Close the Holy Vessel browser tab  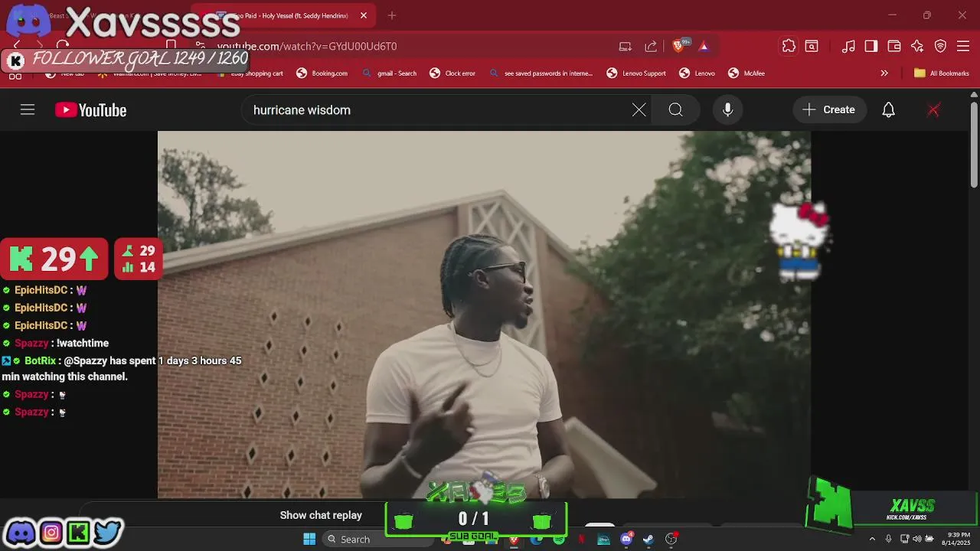(x=364, y=15)
